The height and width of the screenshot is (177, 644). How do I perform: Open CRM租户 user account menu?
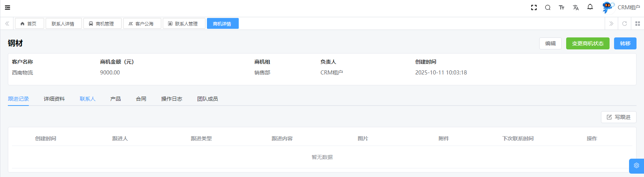621,7
